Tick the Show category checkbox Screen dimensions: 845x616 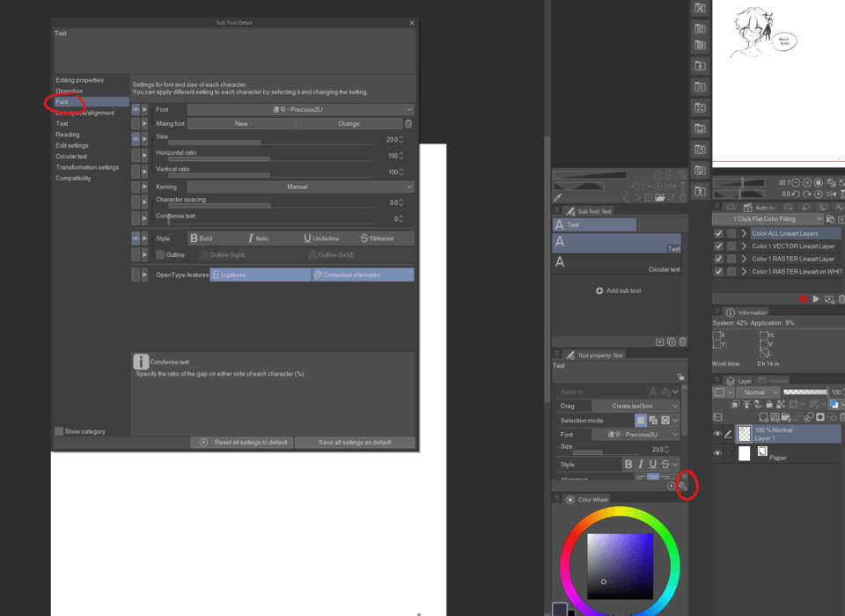tap(59, 431)
